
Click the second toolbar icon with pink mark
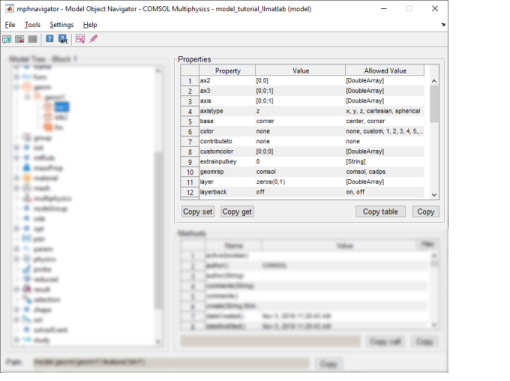tap(20, 39)
